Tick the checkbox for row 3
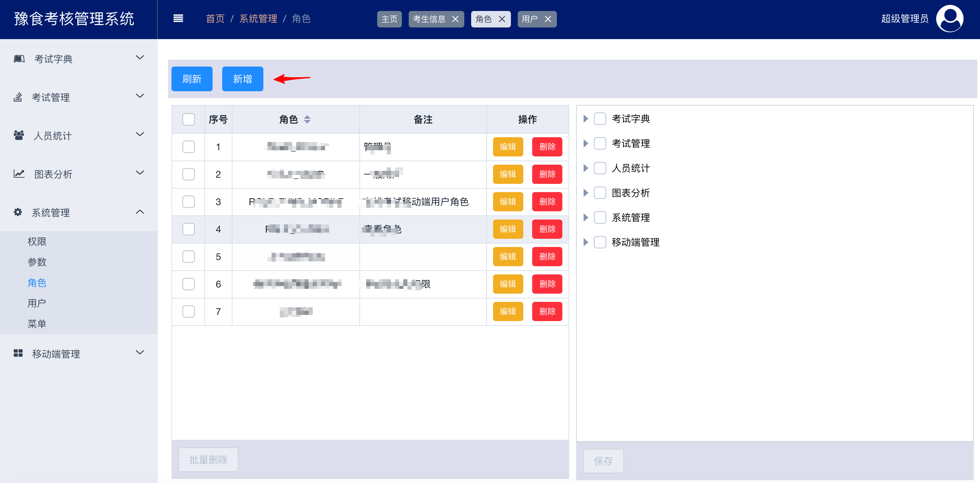980x483 pixels. point(188,202)
